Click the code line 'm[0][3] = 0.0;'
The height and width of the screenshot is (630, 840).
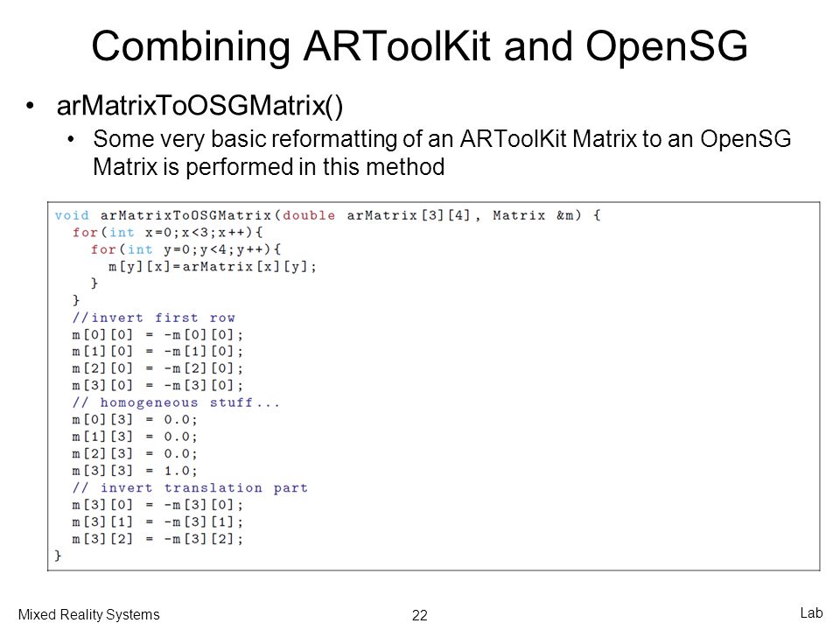[135, 419]
